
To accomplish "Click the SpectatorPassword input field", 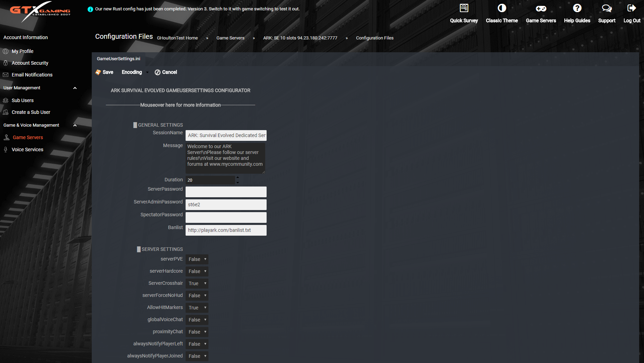I will pos(226,217).
